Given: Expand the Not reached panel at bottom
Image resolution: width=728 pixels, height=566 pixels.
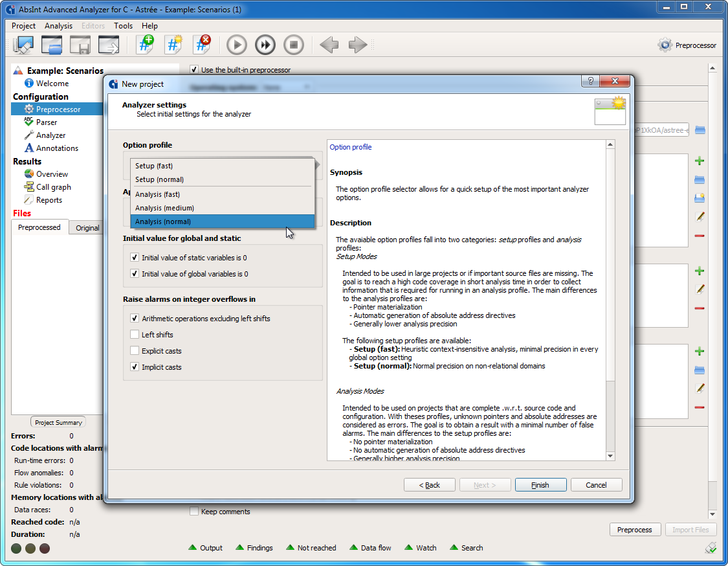Looking at the screenshot, I should click(311, 548).
